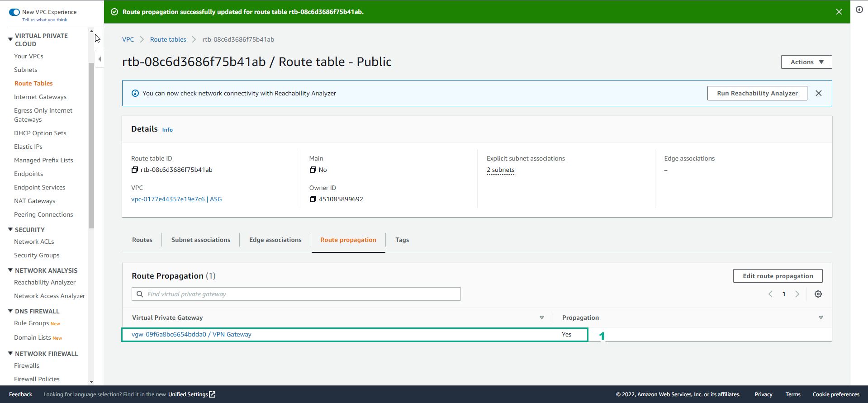Collapse the Virtual Private Cloud section
Screen dimensions: 868x403
click(10, 40)
